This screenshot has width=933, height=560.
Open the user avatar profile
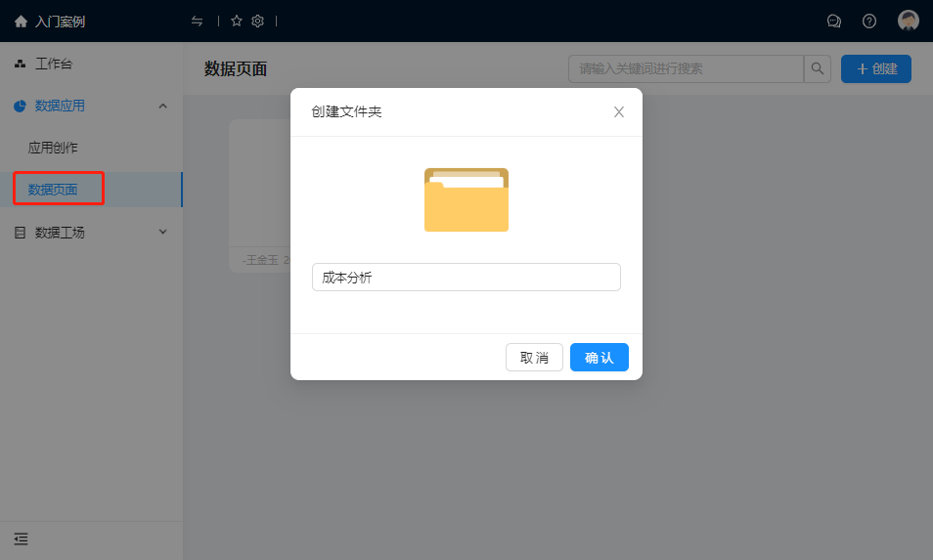pyautogui.click(x=909, y=22)
